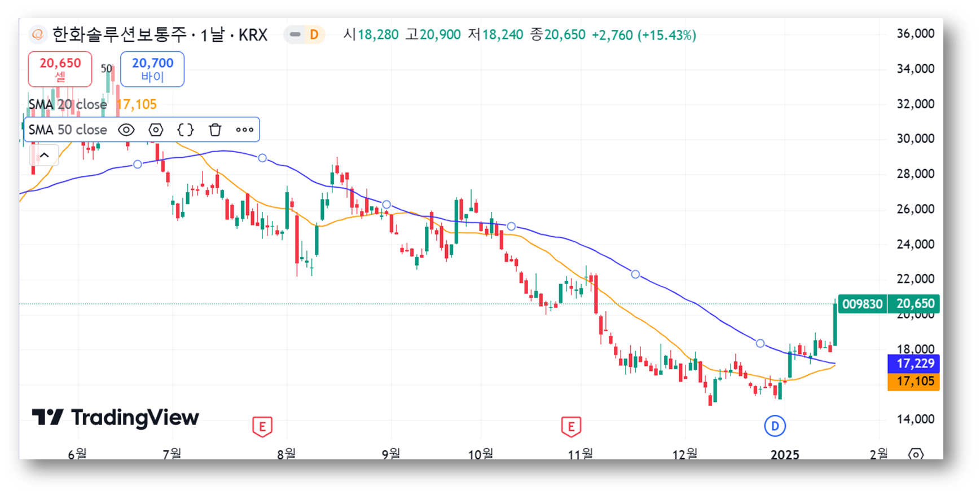This screenshot has height=496, width=980.
Task: Open chart settings gear at bottom right
Action: (x=916, y=454)
